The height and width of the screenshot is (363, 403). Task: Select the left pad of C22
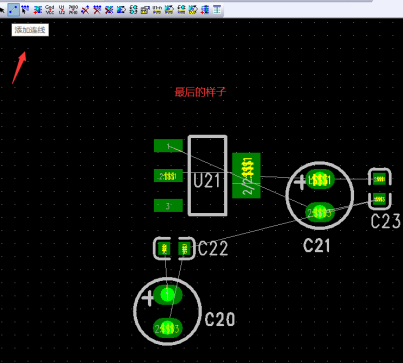(x=164, y=249)
